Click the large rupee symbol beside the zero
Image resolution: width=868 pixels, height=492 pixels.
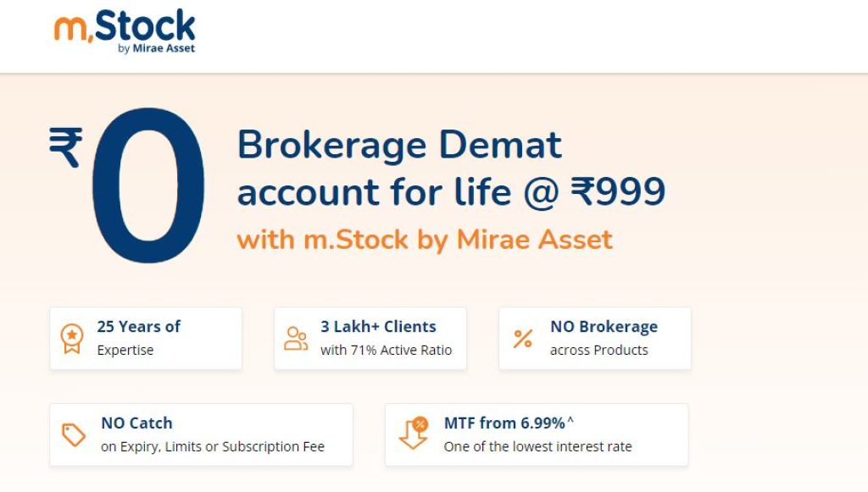(x=66, y=146)
